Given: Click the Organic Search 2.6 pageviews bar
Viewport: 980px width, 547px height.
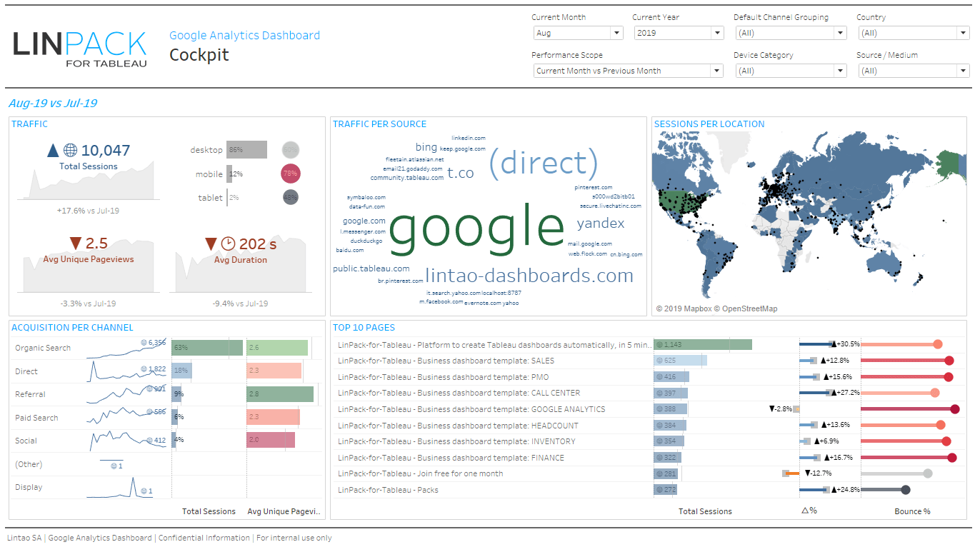Looking at the screenshot, I should pos(277,348).
